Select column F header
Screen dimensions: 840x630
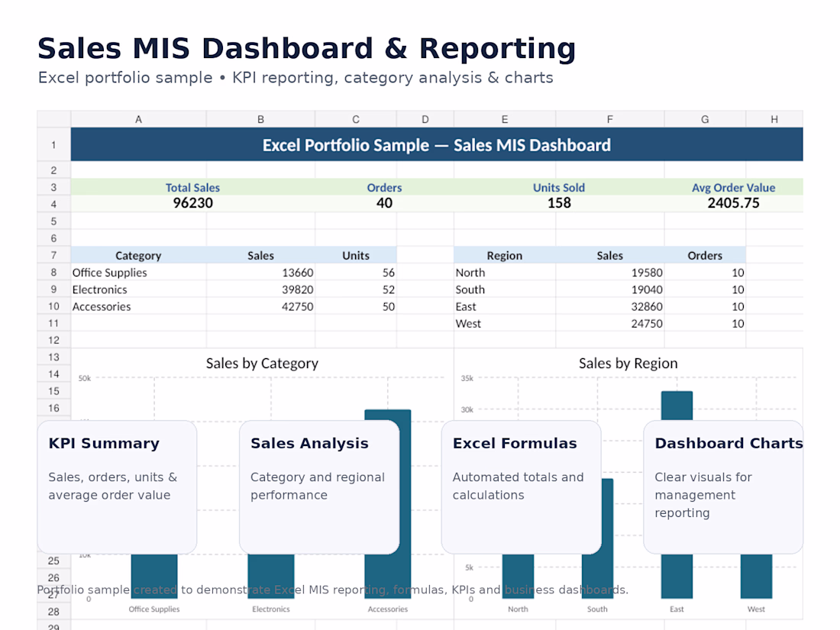click(x=609, y=119)
